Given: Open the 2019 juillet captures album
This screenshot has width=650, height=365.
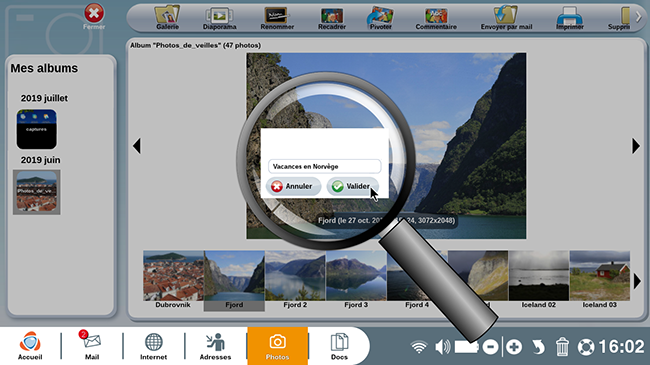Looking at the screenshot, I should [36, 129].
